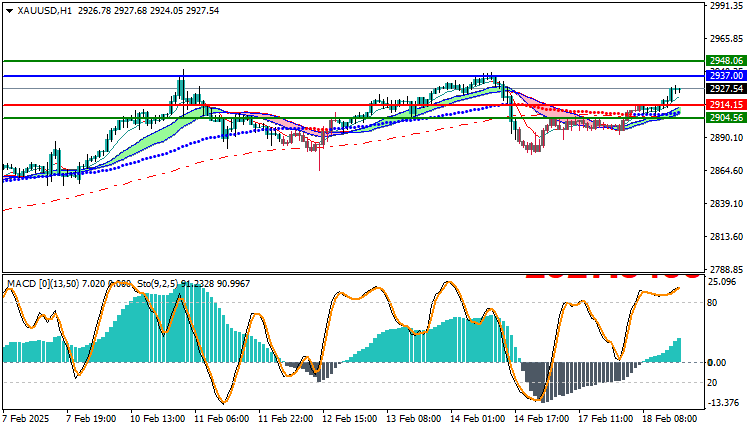Click the 2965.85 price axis value
Viewport: 750px width, 430px height.
click(x=727, y=39)
